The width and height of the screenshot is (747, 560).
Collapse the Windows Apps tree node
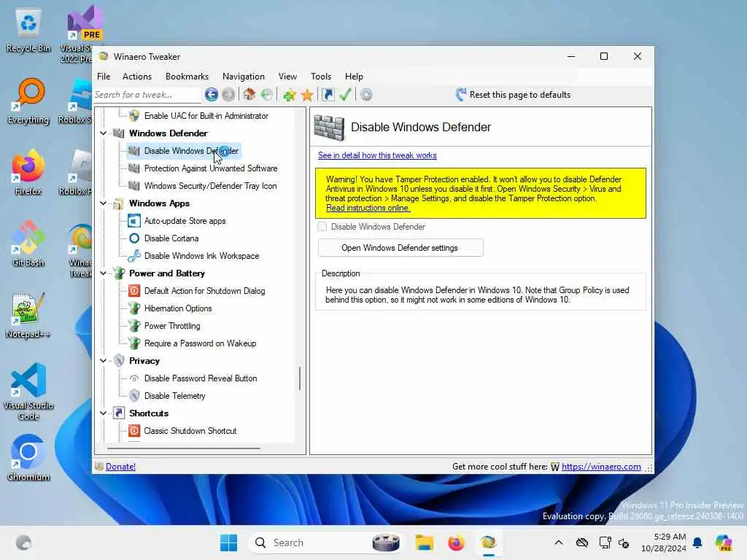[x=103, y=203]
